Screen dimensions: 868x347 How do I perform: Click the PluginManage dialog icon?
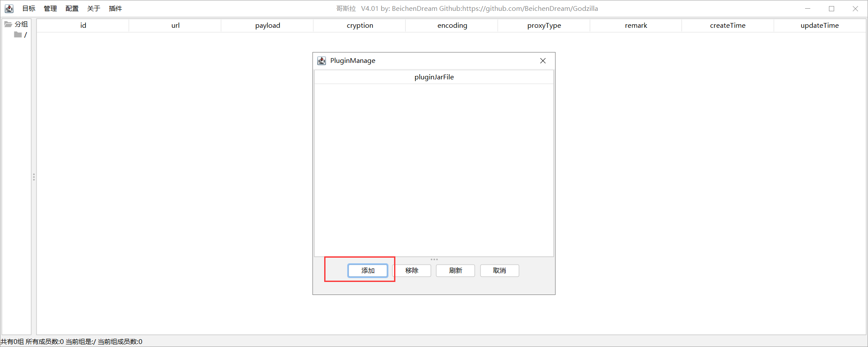tap(322, 61)
